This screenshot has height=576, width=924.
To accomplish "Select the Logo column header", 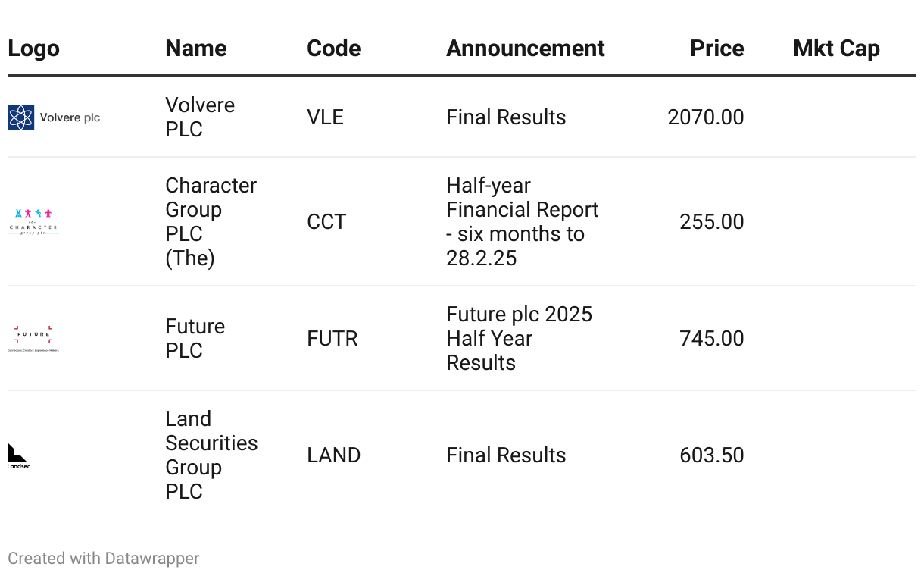I will pyautogui.click(x=33, y=49).
